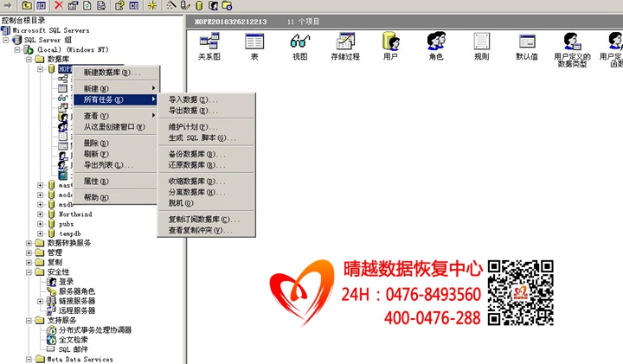This screenshot has width=623, height=364.
Task: Select the views glasses node in tree
Action: [x=63, y=98]
